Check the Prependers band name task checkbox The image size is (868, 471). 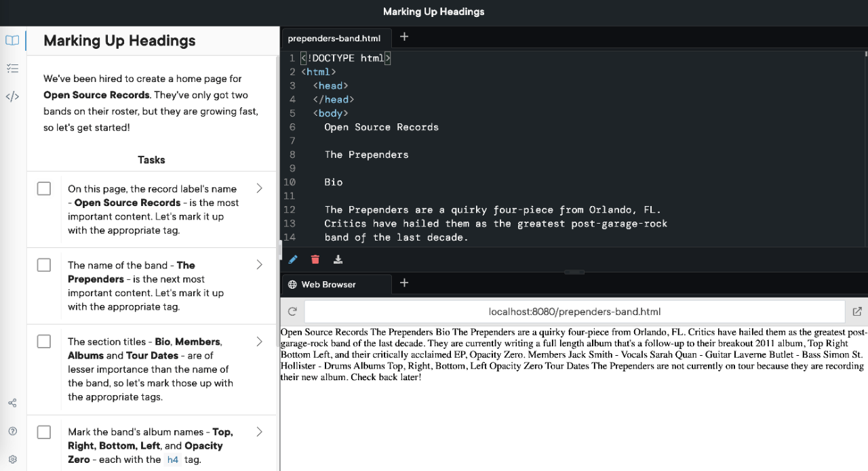click(x=44, y=265)
